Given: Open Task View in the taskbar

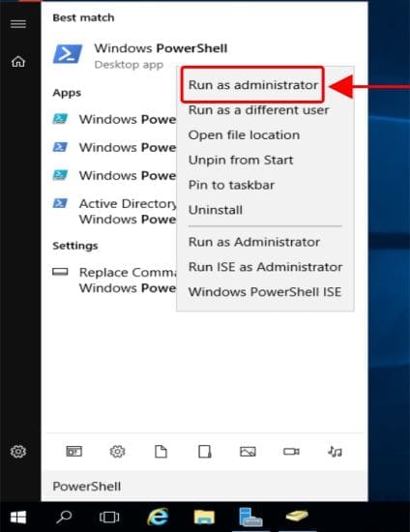Looking at the screenshot, I should [x=109, y=517].
